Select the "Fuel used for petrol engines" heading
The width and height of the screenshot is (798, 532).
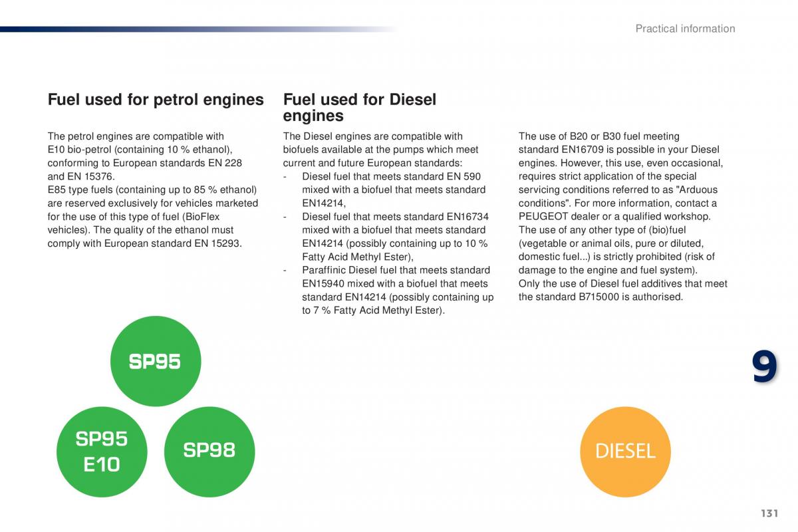(x=156, y=100)
